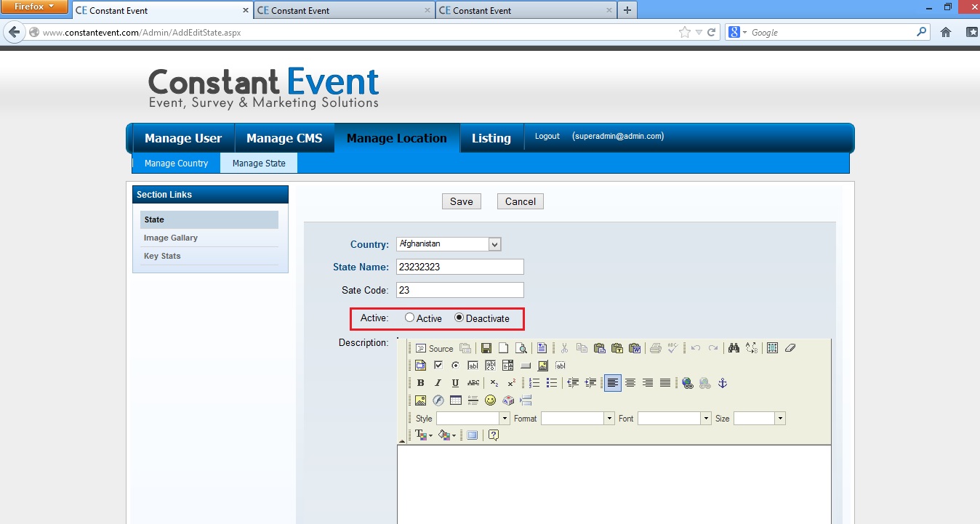The width and height of the screenshot is (980, 524).
Task: Open the Image Gallary section link
Action: pos(171,238)
